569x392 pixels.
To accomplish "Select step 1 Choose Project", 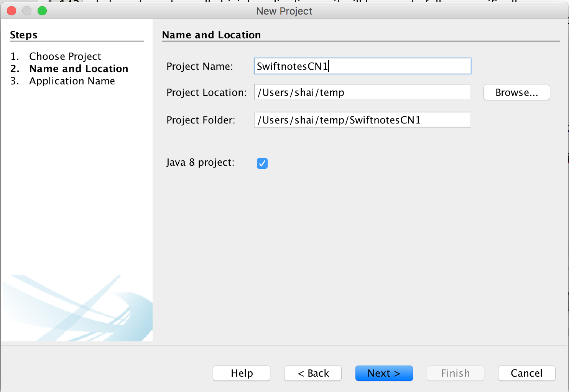I will point(65,56).
